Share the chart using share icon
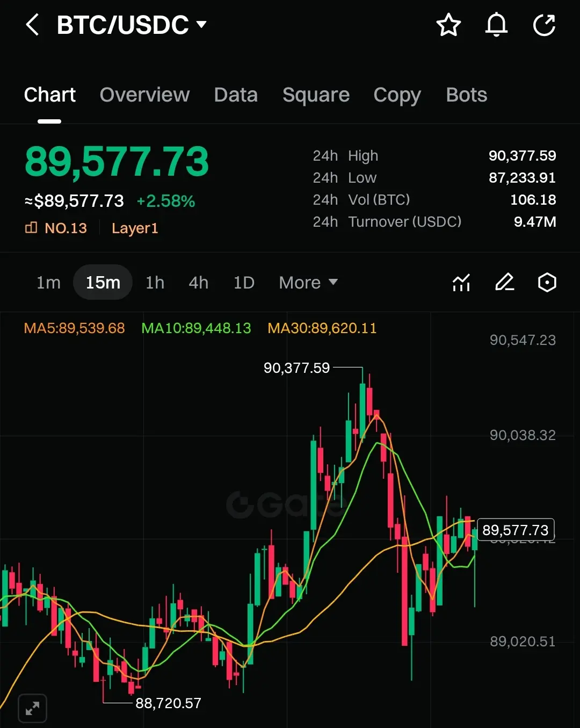580x728 pixels. point(544,25)
